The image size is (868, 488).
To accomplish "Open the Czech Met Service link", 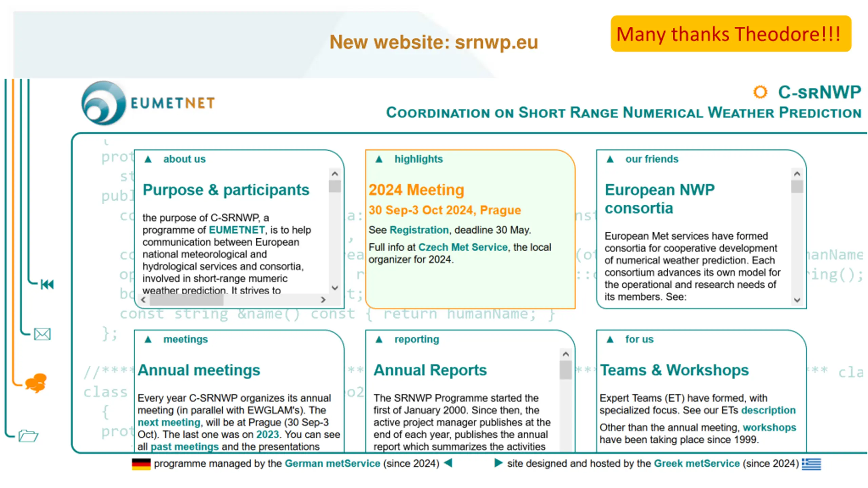I will [x=463, y=247].
